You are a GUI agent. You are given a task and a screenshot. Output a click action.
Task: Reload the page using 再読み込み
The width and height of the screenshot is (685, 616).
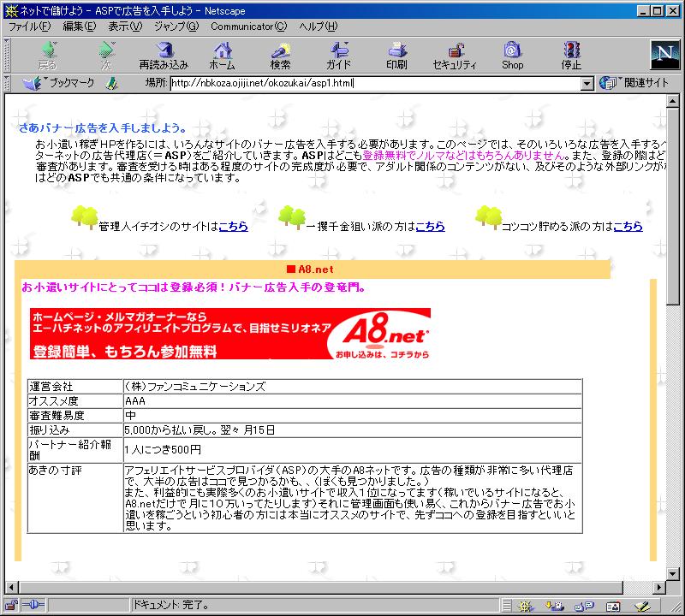(x=164, y=56)
